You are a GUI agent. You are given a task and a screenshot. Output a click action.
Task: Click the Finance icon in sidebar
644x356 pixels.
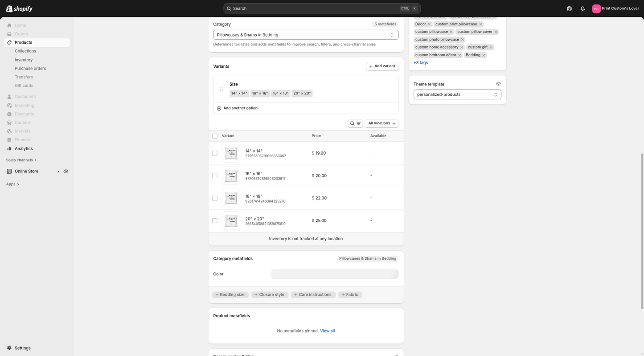pyautogui.click(x=9, y=140)
